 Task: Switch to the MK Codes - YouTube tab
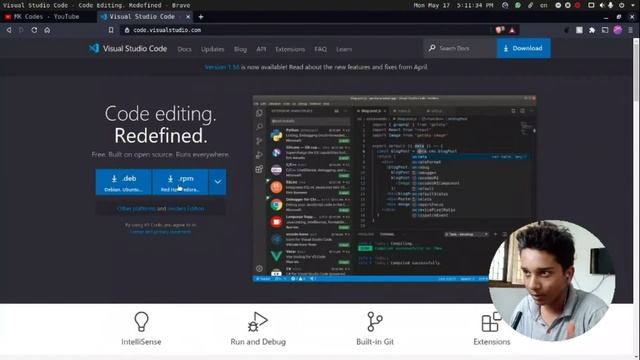tap(47, 17)
